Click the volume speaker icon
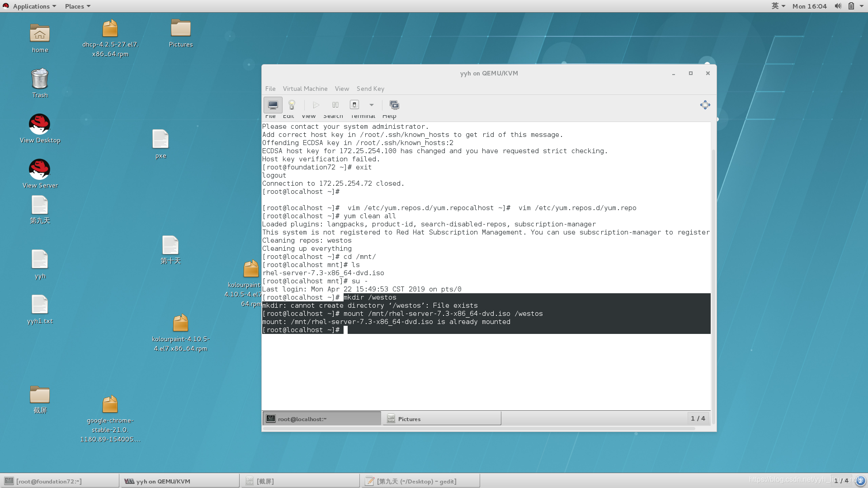The height and width of the screenshot is (488, 868). 837,6
